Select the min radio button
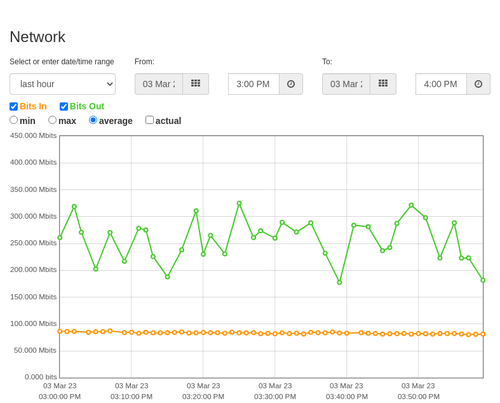Viewport: 500px width, 403px height. pos(13,120)
